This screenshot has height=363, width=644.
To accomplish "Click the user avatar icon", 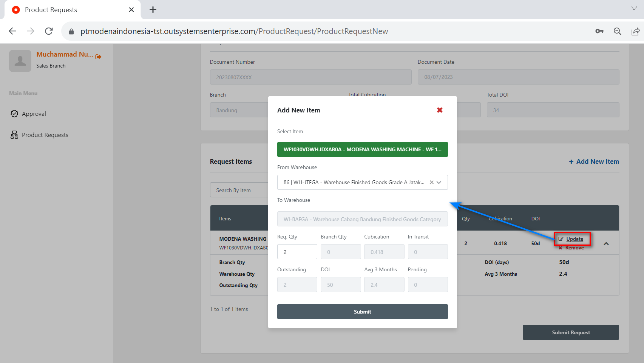I will [20, 61].
